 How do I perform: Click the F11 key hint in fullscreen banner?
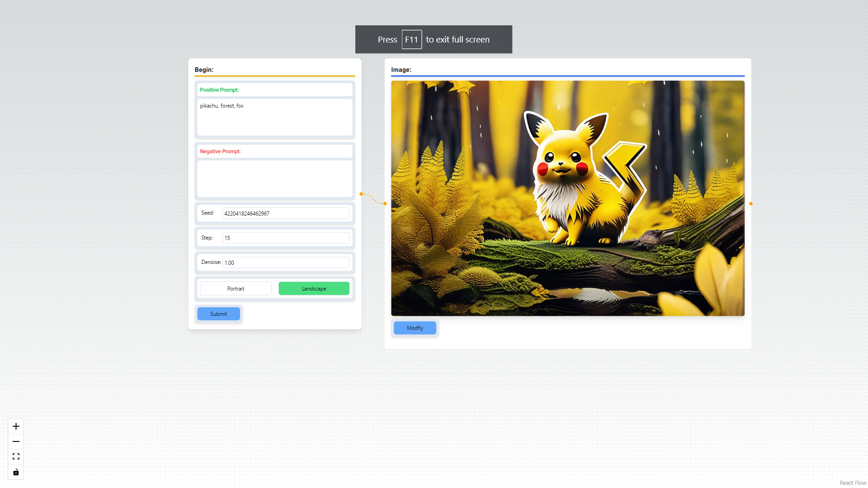click(x=411, y=39)
